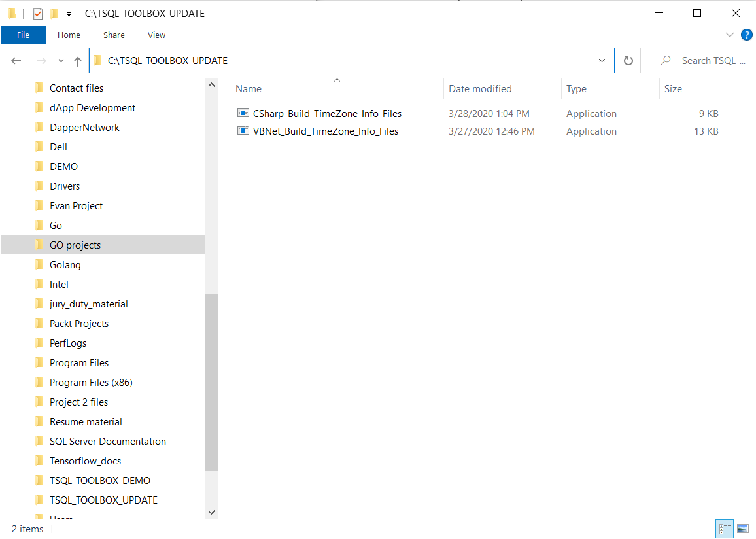Click the Search TSQL box
Image resolution: width=756 pixels, height=539 pixels.
coord(698,61)
